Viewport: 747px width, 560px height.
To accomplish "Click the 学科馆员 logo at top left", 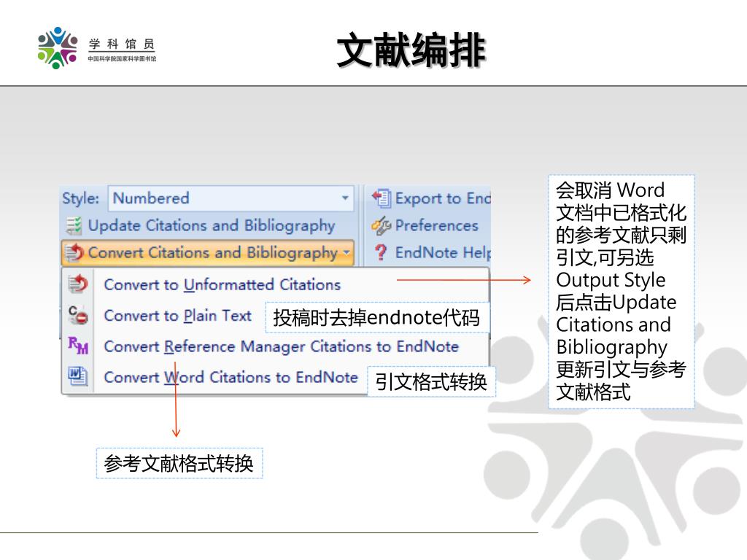I will [97, 48].
